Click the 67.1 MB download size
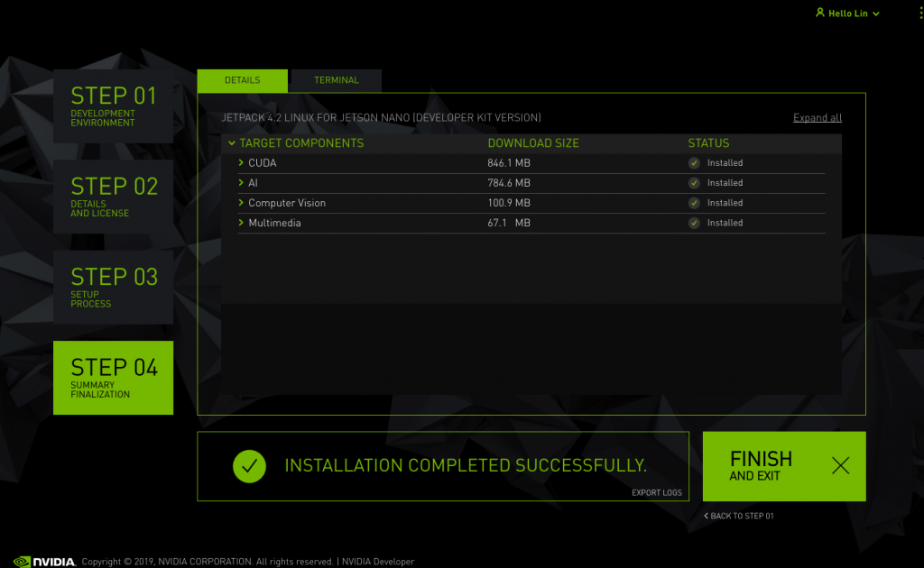The width and height of the screenshot is (924, 568). (509, 223)
